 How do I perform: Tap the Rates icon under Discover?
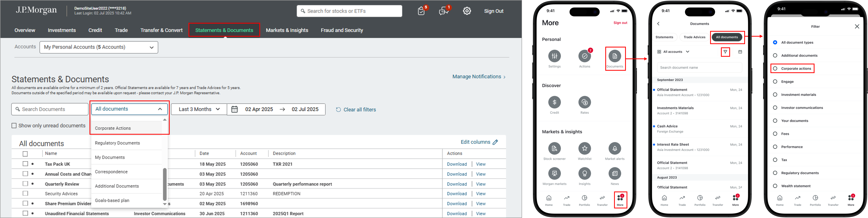pos(585,102)
